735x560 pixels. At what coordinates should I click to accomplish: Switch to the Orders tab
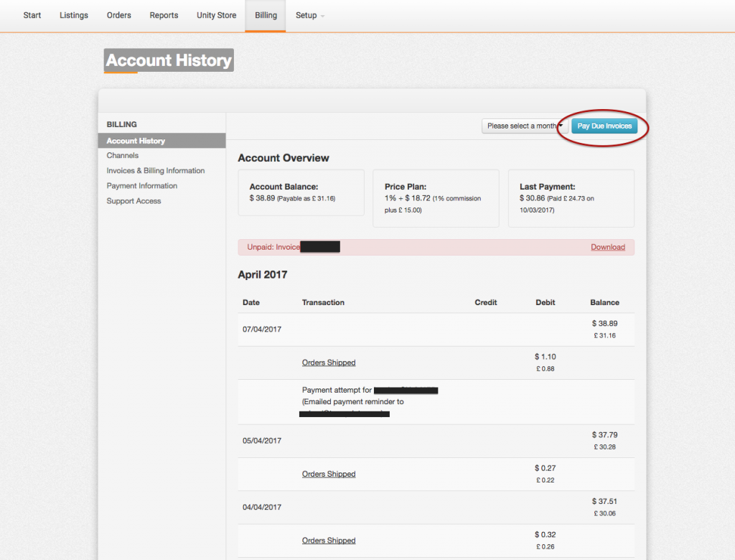[119, 15]
